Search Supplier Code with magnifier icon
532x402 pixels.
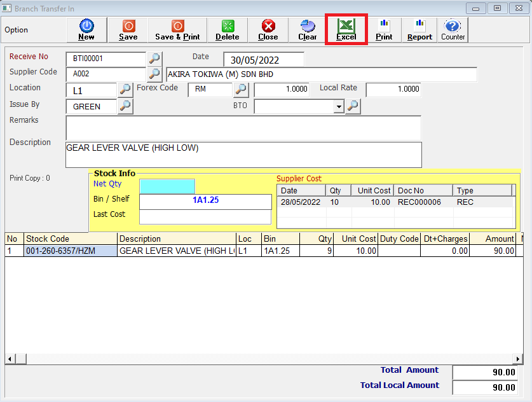click(x=154, y=73)
